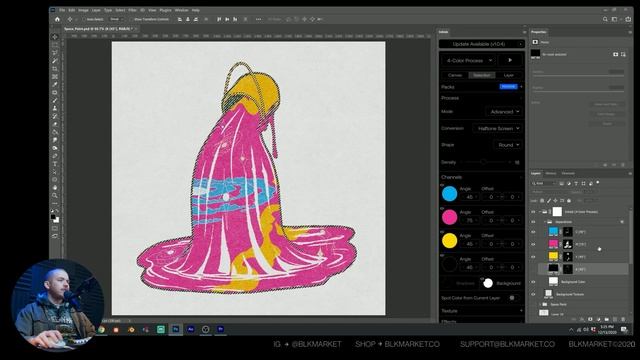Select the Eraser tool

[x=55, y=124]
